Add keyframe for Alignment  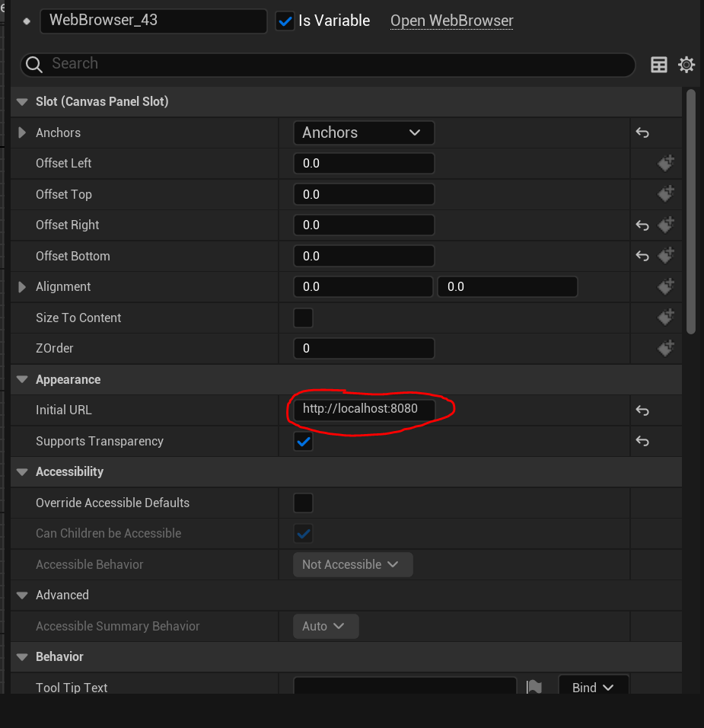point(666,286)
